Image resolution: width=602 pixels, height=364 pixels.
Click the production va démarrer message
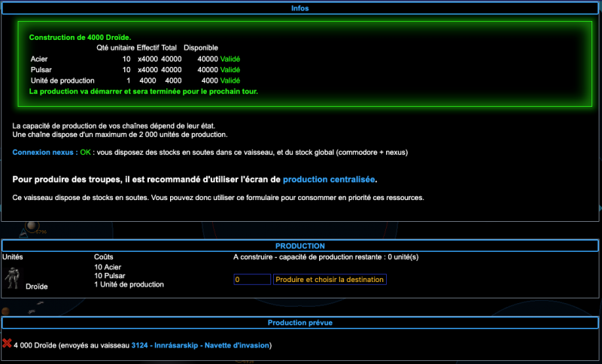[x=144, y=92]
